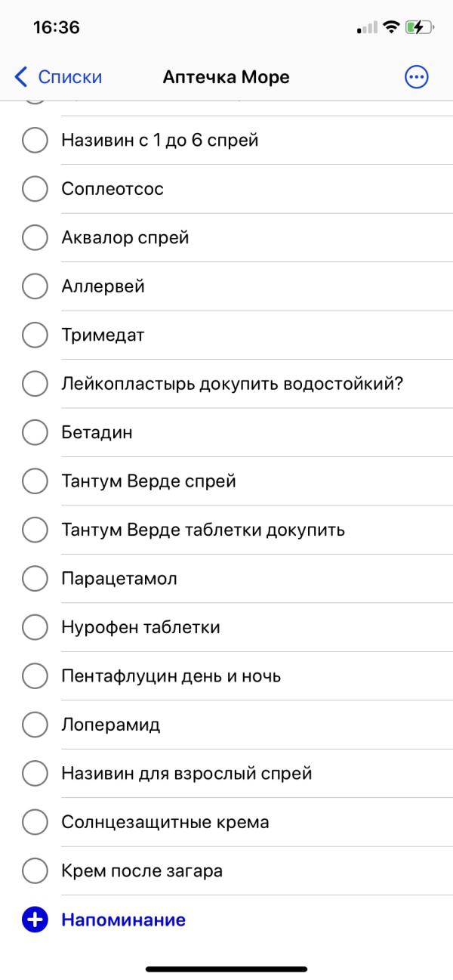Viewport: 453px width, 980px height.
Task: Tap the Wi-Fi status icon
Action: coord(390,27)
